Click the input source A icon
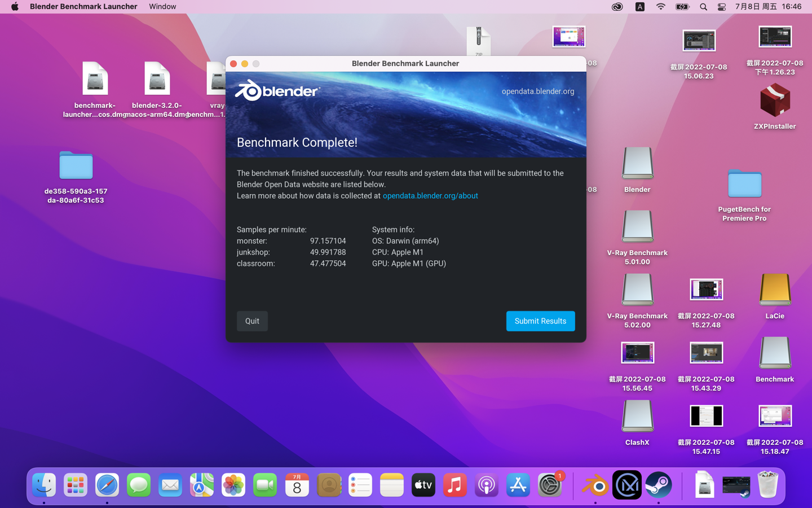Viewport: 812px width, 508px height. [640, 7]
